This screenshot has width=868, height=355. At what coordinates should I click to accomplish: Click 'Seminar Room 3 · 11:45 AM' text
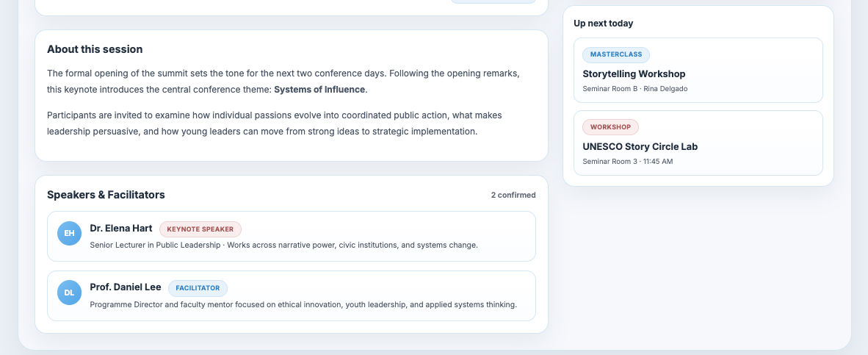628,162
